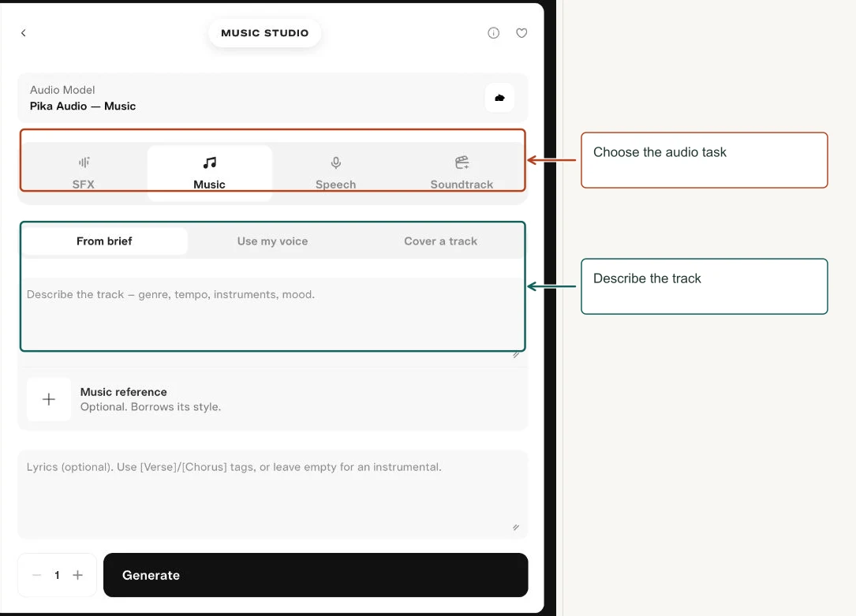Open the info icon in header

(493, 33)
